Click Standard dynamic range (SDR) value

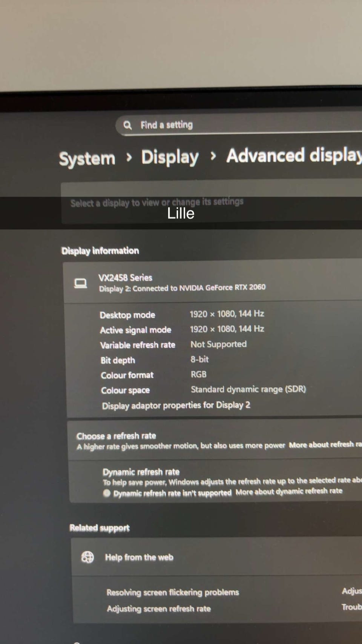pos(248,389)
